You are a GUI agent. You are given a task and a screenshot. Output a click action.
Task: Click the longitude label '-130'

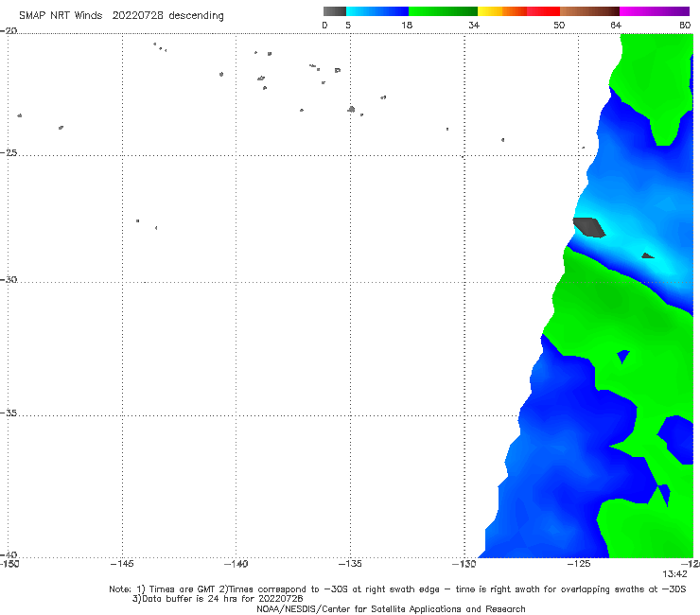click(464, 564)
